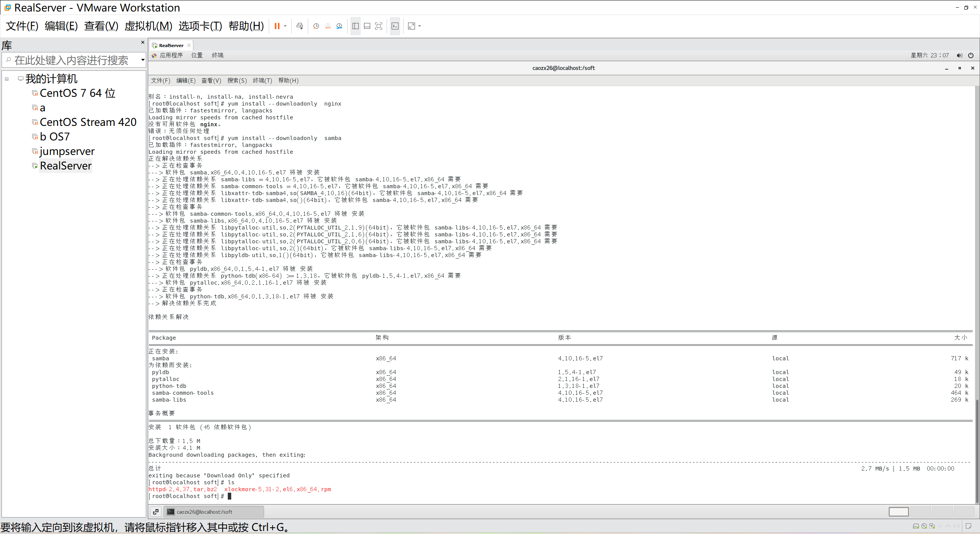This screenshot has height=534, width=980.
Task: Open the 虚拟机(M) menu
Action: coord(149,26)
